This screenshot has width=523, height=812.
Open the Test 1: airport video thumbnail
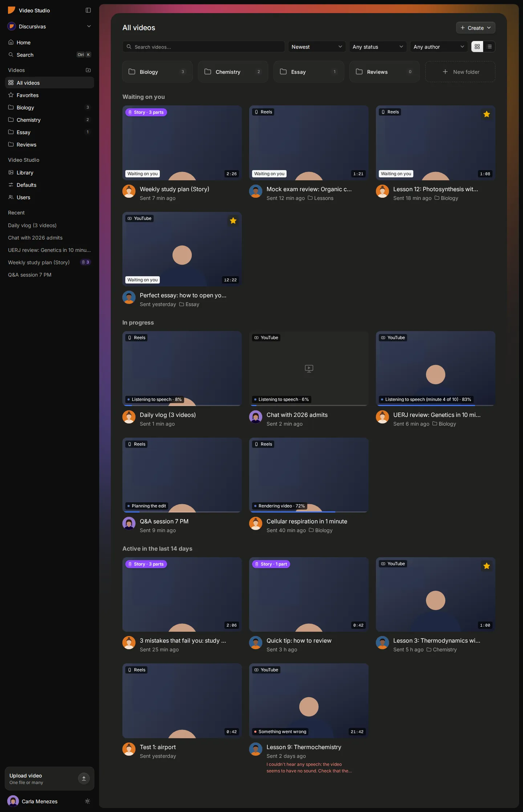coord(182,700)
